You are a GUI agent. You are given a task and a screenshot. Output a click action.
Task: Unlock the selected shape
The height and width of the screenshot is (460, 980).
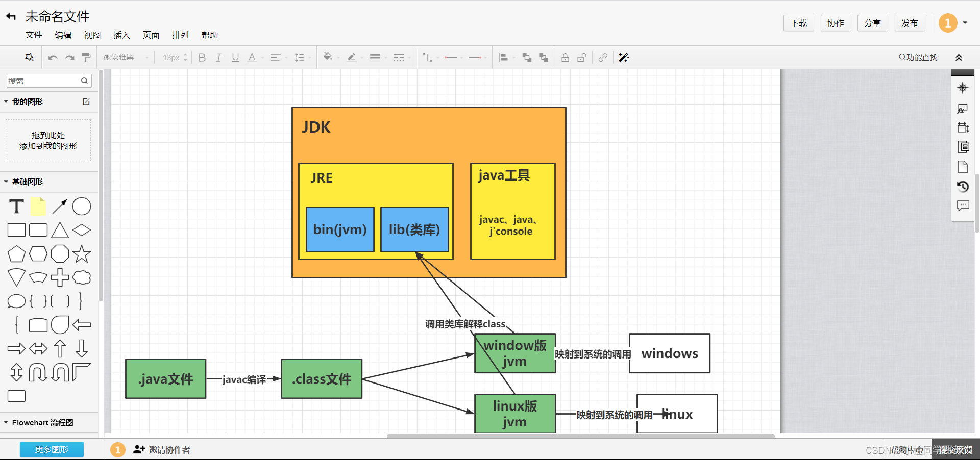pos(581,58)
